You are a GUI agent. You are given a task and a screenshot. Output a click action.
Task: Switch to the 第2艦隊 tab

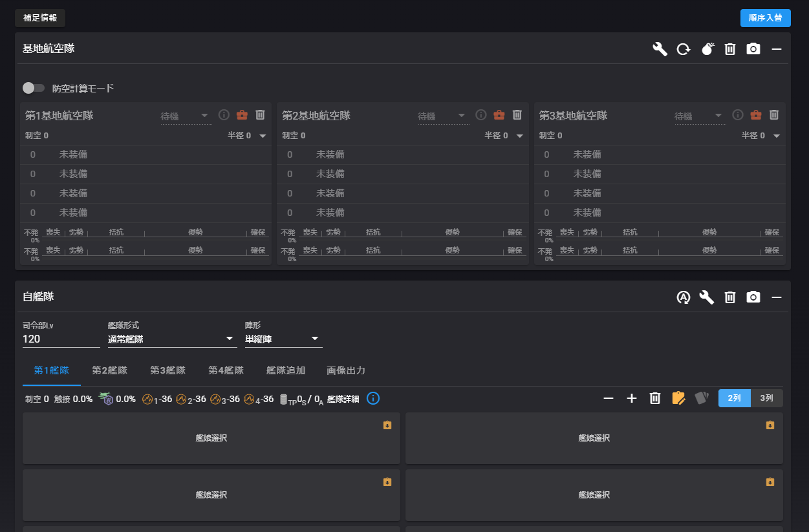[109, 370]
